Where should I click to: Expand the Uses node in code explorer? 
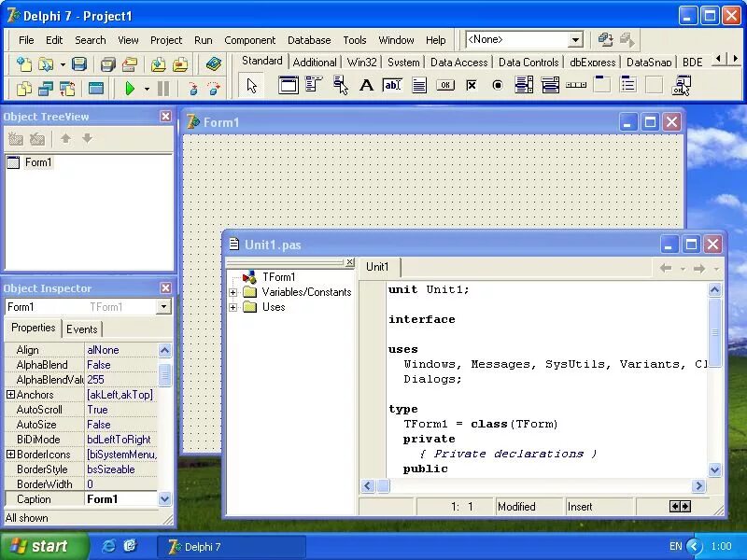(x=233, y=307)
